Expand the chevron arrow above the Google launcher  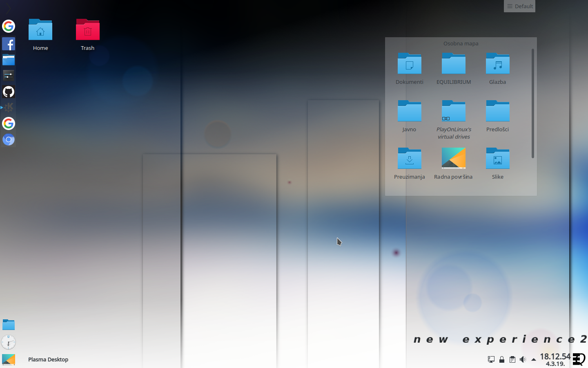click(8, 8)
